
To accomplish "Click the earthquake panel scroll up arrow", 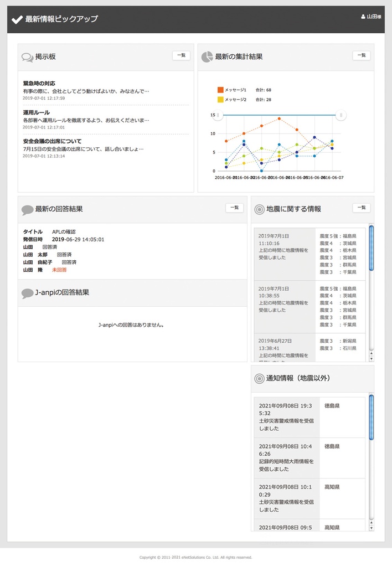I will point(371,353).
